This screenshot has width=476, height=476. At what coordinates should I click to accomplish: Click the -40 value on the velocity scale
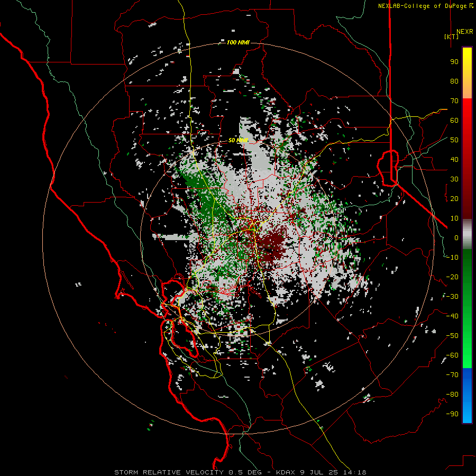pyautogui.click(x=452, y=316)
